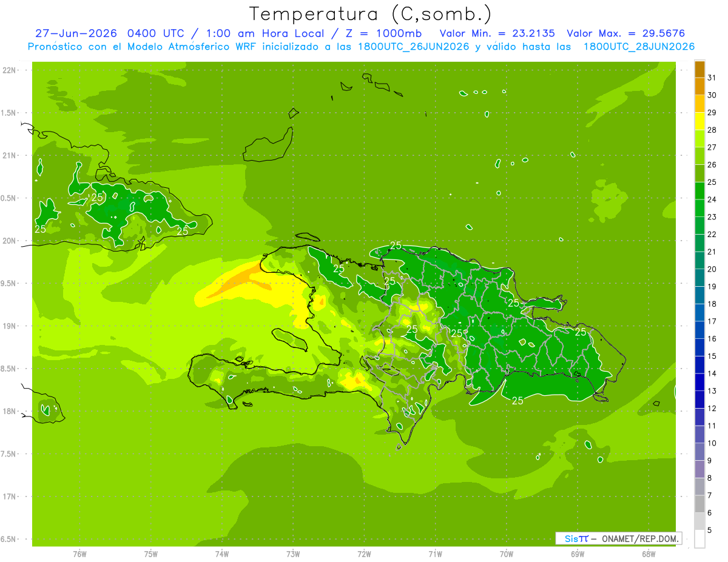The image size is (728, 562).
Task: Click the white swatch below legend value 5
Action: pos(699,539)
